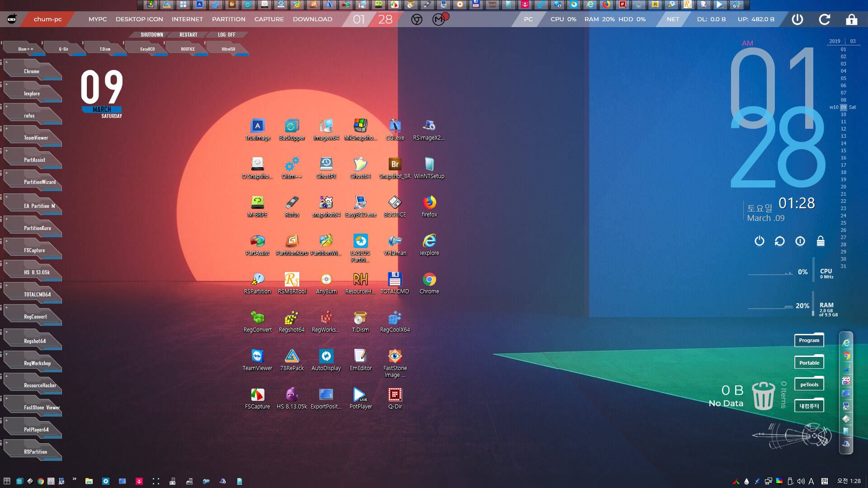Open RSImageX2 desktop icon
868x488 pixels.
click(429, 130)
